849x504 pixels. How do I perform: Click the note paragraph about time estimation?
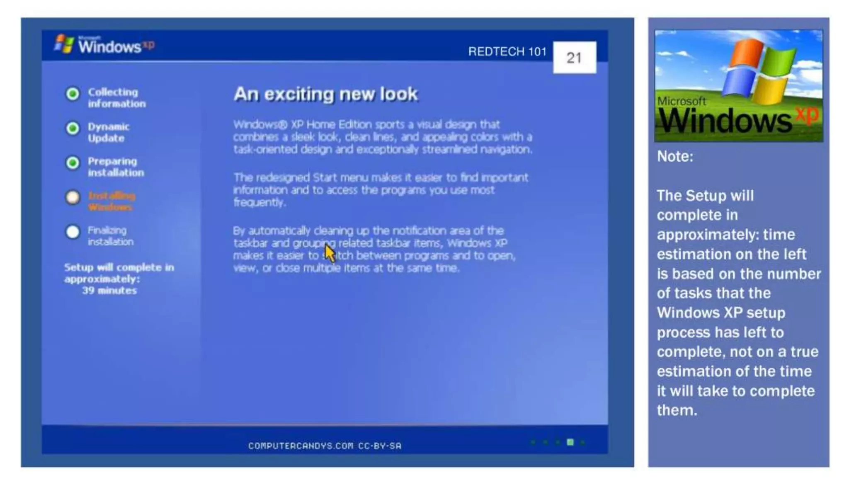(x=739, y=303)
